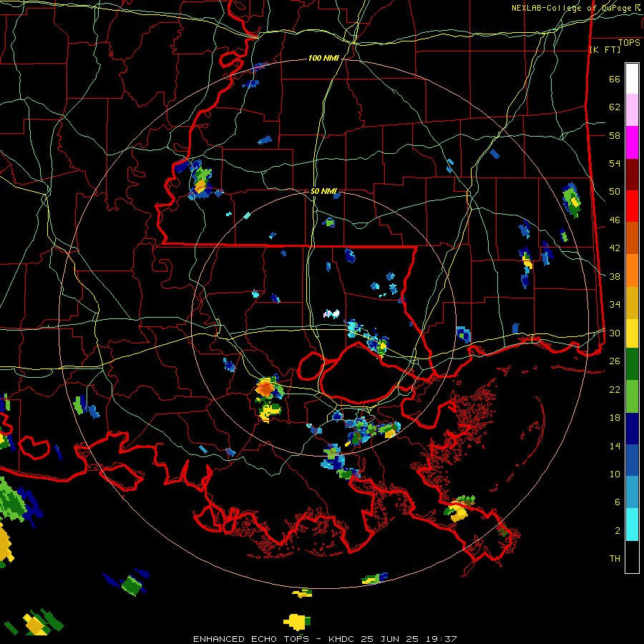Click the '100 NMI' range ring label
Viewport: 644px width, 644px height.
point(323,59)
